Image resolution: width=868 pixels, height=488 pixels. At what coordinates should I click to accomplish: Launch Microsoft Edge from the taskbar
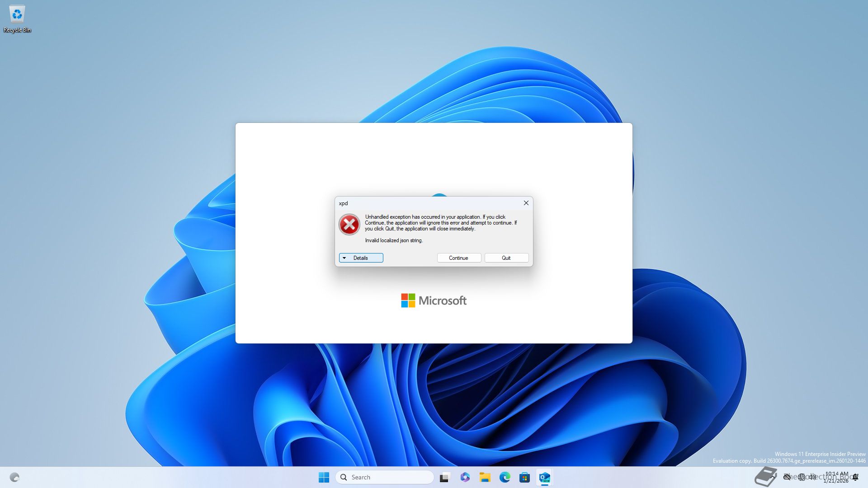click(x=505, y=477)
